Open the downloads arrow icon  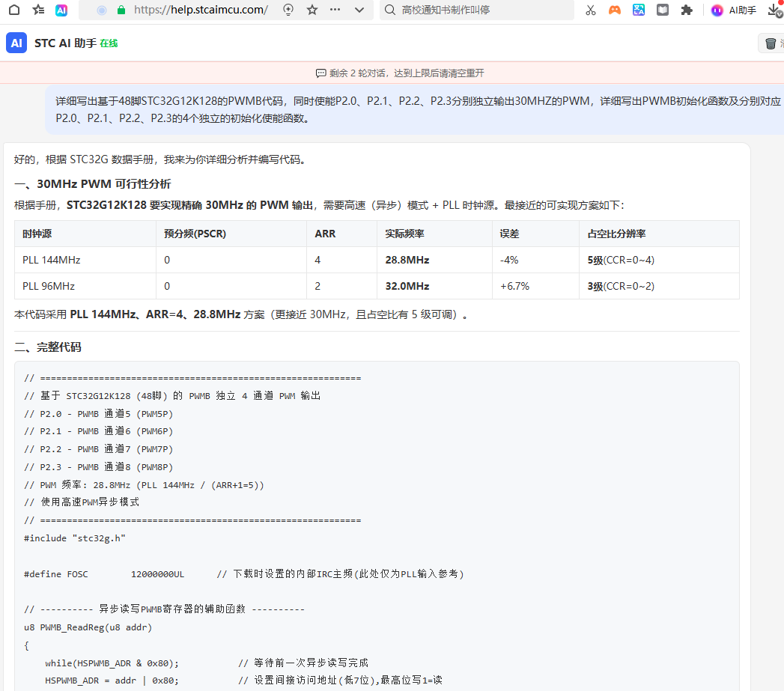pos(775,10)
